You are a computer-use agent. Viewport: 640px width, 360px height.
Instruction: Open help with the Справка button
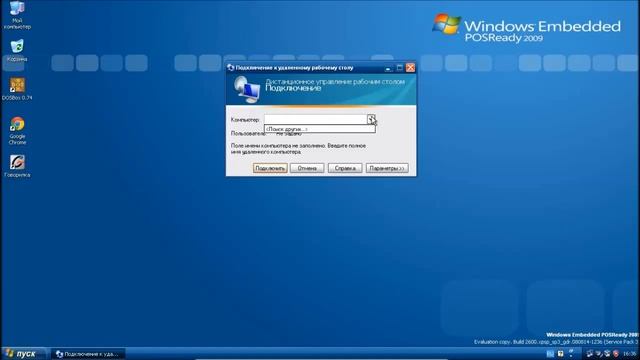(x=345, y=168)
